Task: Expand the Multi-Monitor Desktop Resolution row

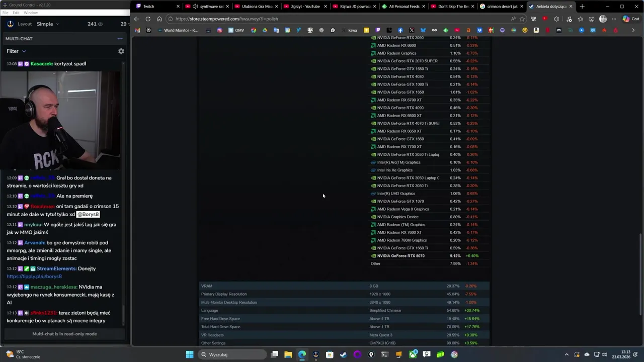Action: [344, 302]
